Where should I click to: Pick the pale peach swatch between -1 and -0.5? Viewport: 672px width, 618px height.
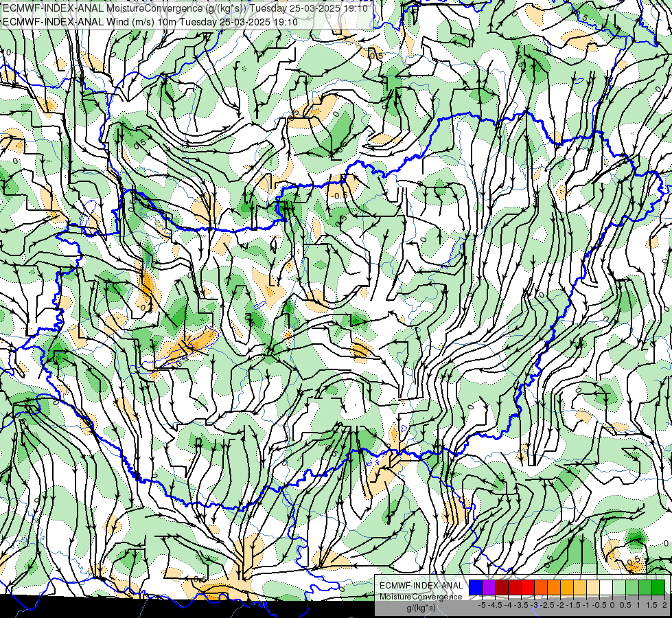pos(593,588)
